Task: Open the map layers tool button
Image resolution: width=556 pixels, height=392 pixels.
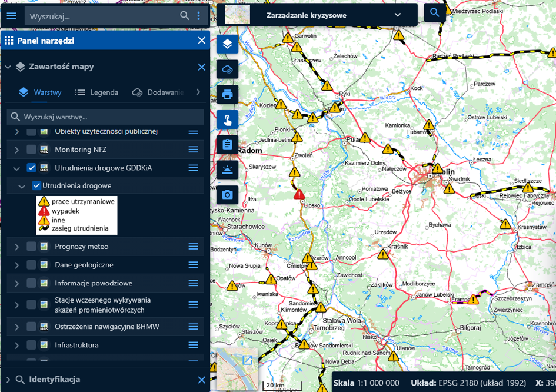Action: [x=227, y=44]
